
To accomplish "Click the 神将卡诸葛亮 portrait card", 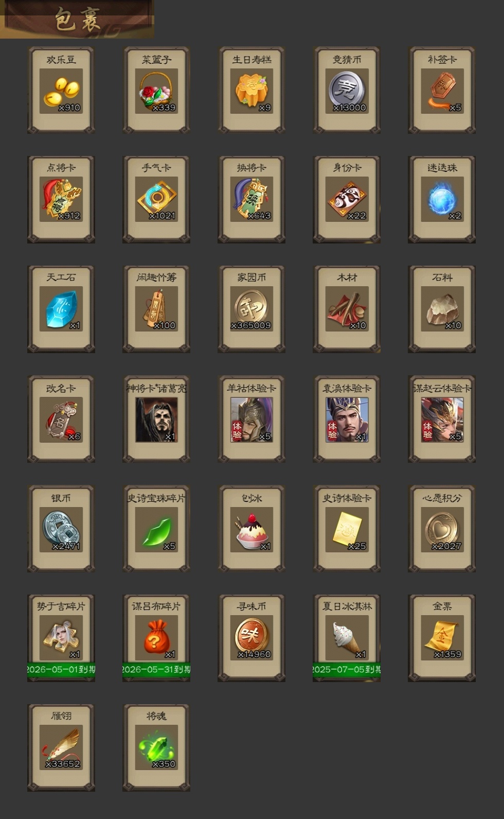I will pos(156,419).
